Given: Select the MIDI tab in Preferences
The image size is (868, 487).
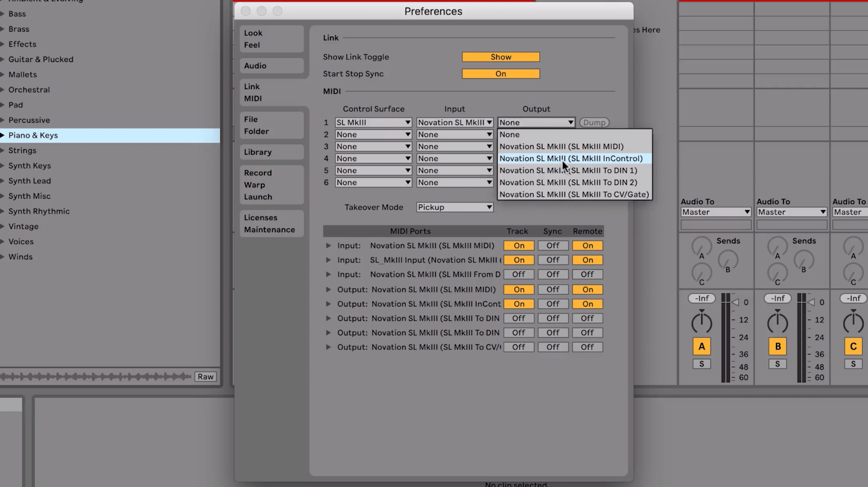Looking at the screenshot, I should (x=253, y=98).
